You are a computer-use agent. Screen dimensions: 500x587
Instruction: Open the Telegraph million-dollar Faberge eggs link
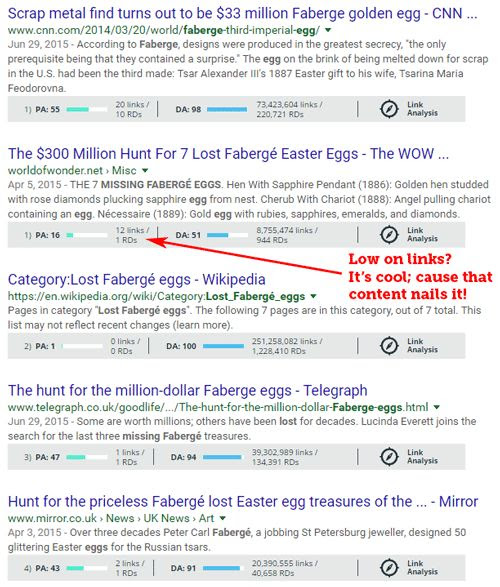pyautogui.click(x=188, y=390)
